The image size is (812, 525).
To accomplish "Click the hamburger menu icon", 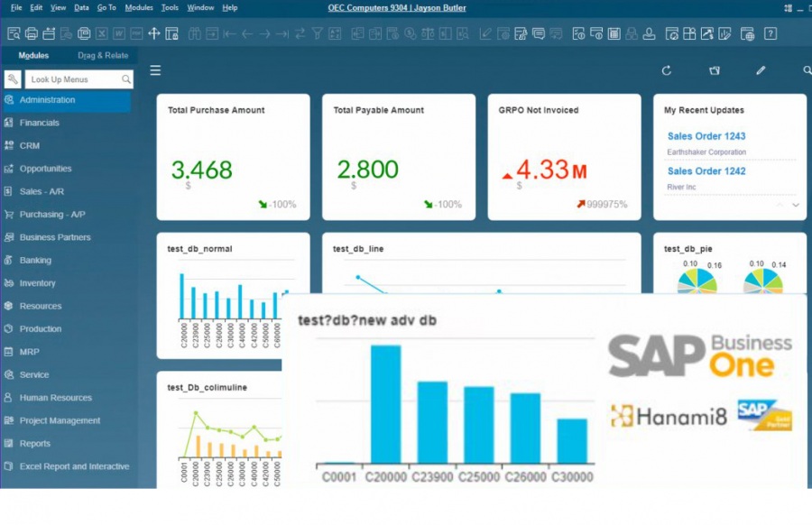I will [x=155, y=70].
